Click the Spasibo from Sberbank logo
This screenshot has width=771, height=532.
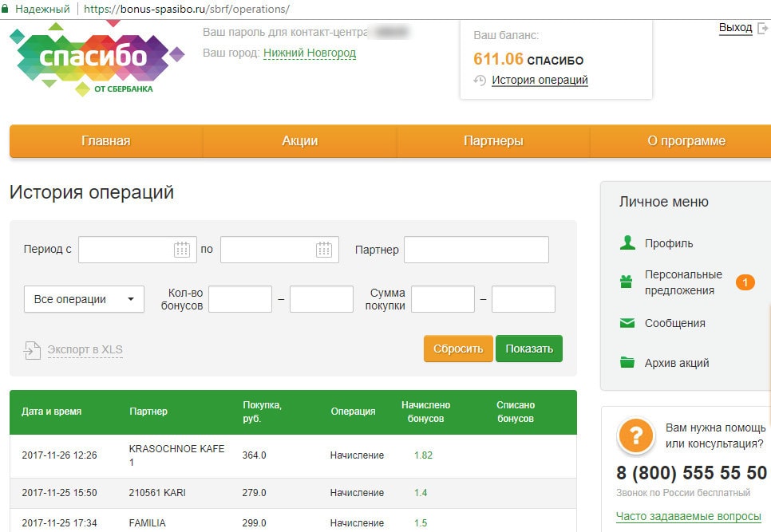tap(97, 58)
